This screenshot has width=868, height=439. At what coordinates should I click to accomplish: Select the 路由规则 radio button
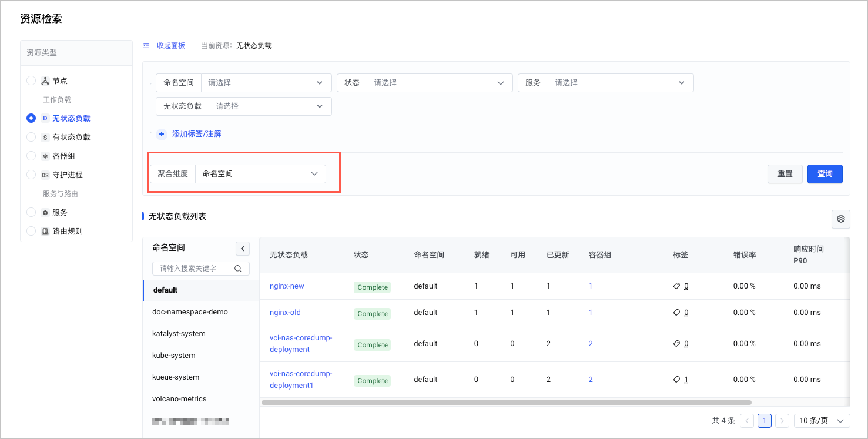click(x=31, y=231)
